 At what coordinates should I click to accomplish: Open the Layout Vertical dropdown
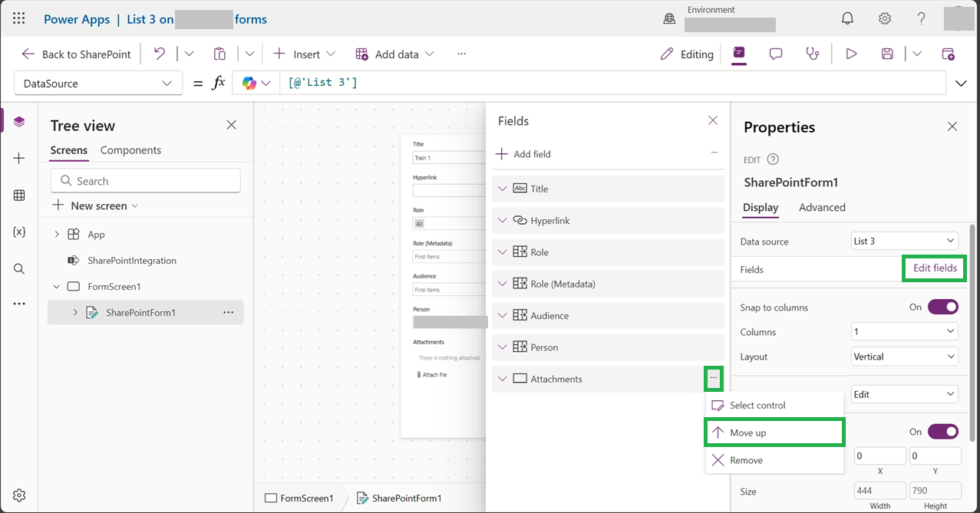click(x=905, y=357)
